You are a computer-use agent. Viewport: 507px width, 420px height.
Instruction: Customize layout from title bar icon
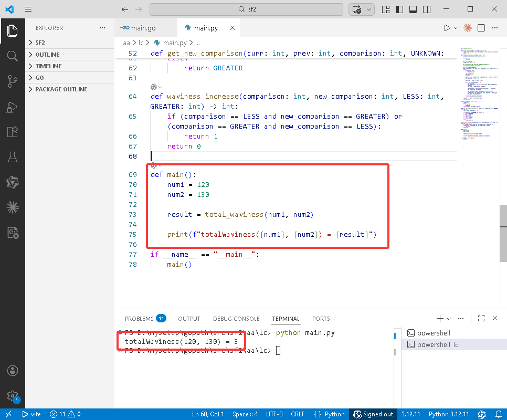pos(386,9)
